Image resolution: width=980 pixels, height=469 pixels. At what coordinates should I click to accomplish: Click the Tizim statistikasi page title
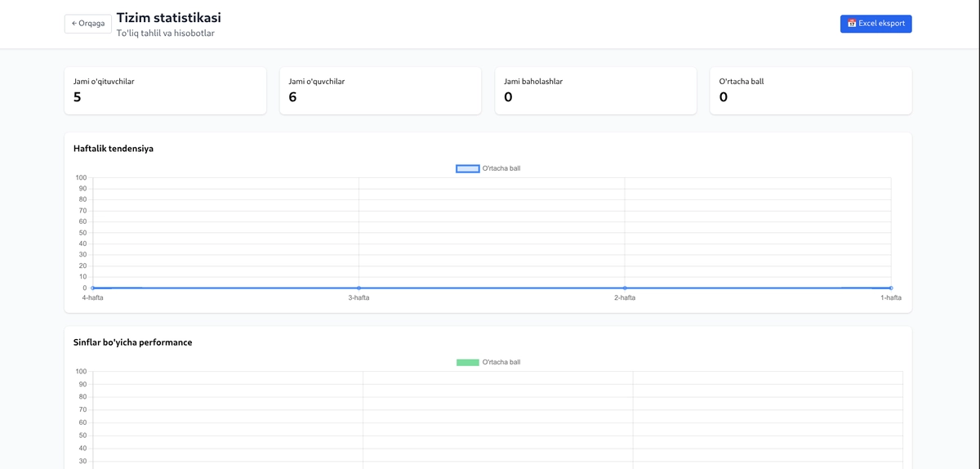pos(169,17)
